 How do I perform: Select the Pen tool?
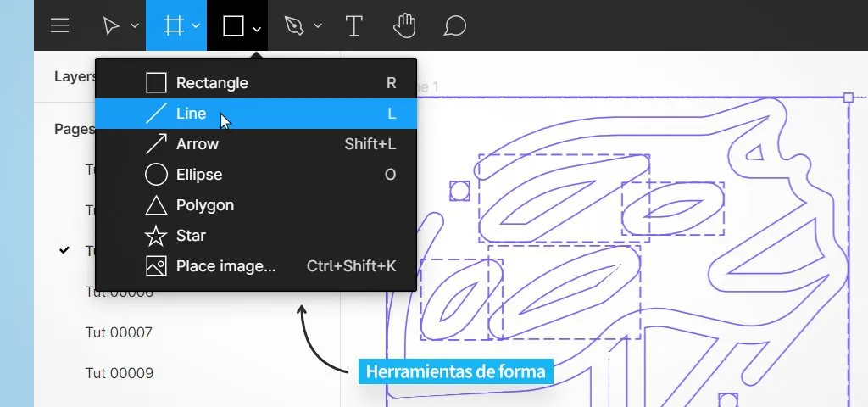tap(294, 25)
